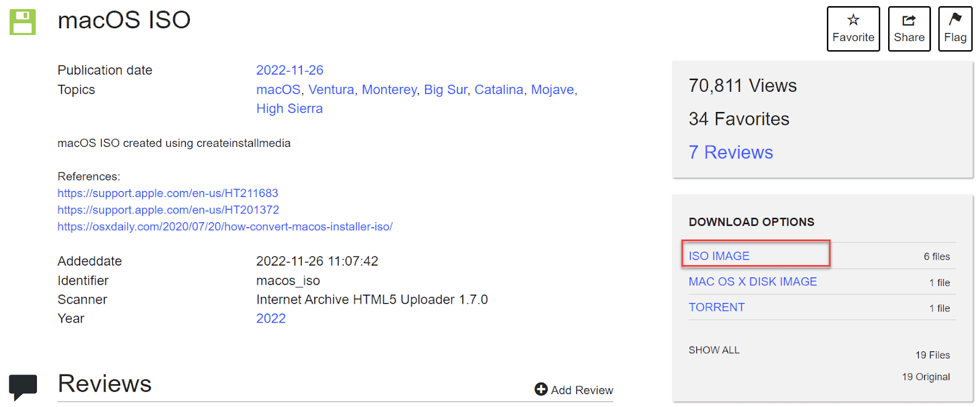Click the highlighted ISO IMAGE download option
The image size is (980, 407).
click(719, 255)
